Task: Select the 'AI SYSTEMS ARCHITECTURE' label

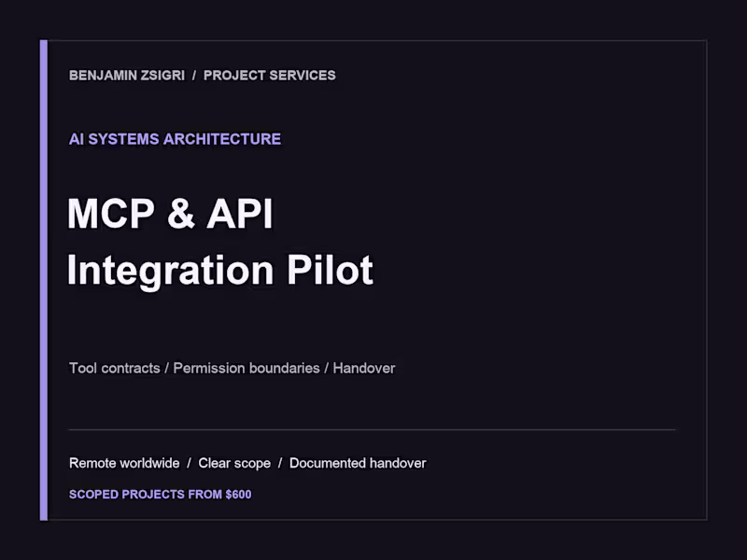Action: coord(175,139)
